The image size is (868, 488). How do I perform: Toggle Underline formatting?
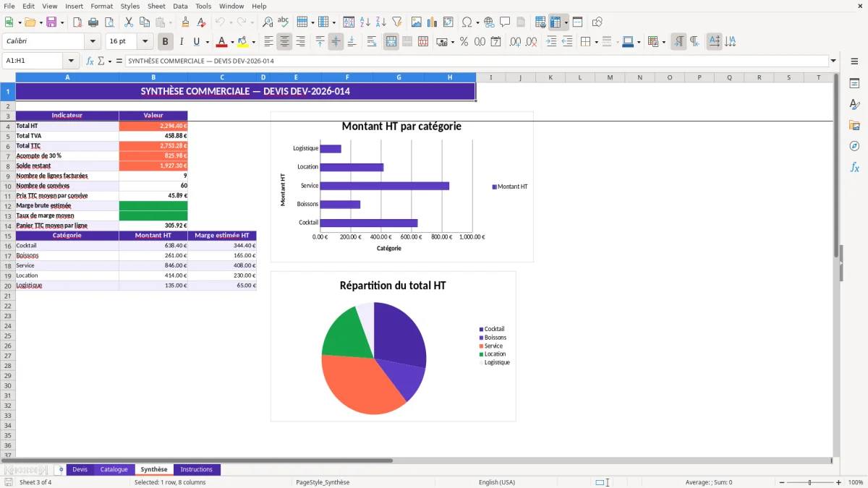tap(196, 42)
